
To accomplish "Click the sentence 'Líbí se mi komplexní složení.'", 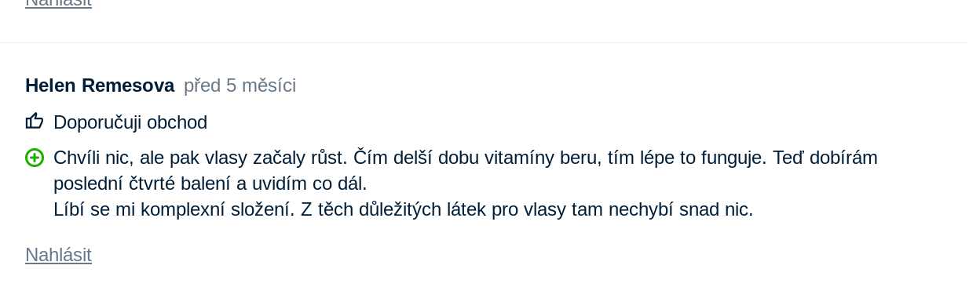I will point(174,209).
